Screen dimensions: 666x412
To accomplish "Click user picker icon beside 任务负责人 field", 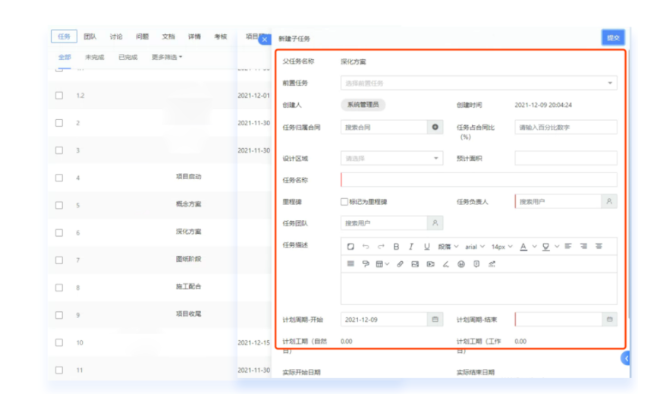I will [x=609, y=201].
